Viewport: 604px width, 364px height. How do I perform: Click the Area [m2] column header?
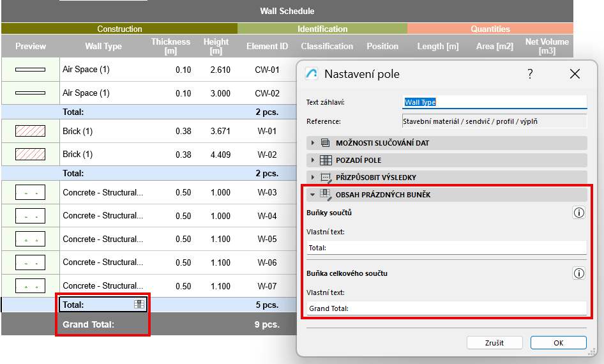[495, 46]
